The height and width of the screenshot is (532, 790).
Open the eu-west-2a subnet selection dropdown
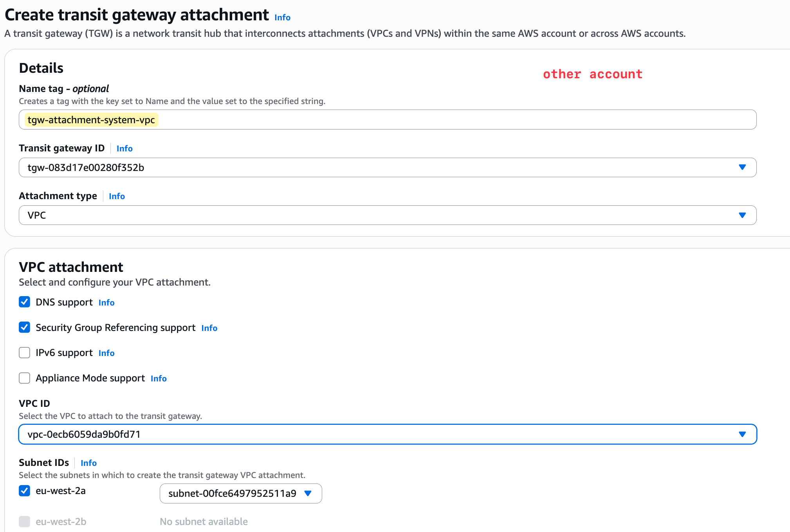[241, 494]
